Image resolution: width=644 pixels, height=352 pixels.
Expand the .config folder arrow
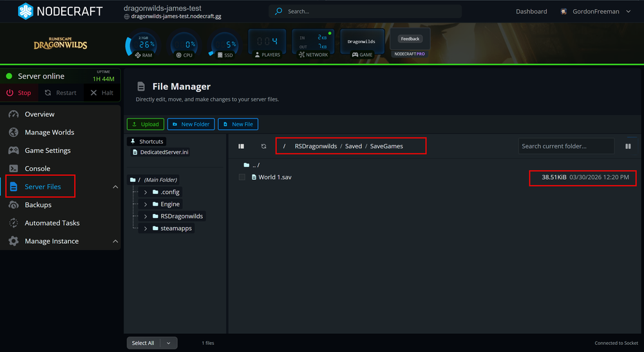pos(146,192)
